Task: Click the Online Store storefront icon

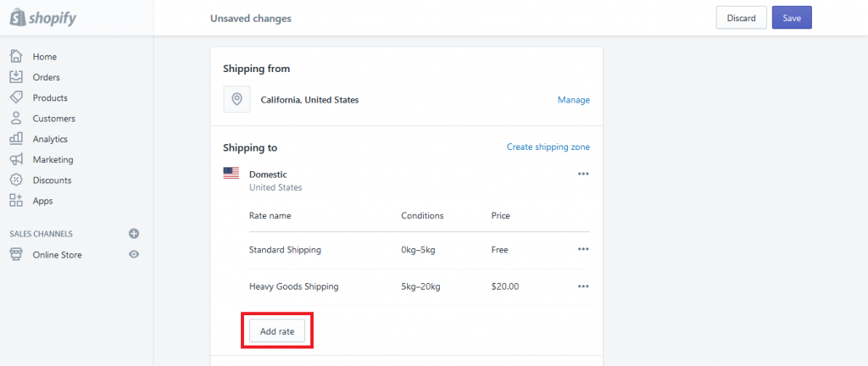Action: pyautogui.click(x=16, y=254)
